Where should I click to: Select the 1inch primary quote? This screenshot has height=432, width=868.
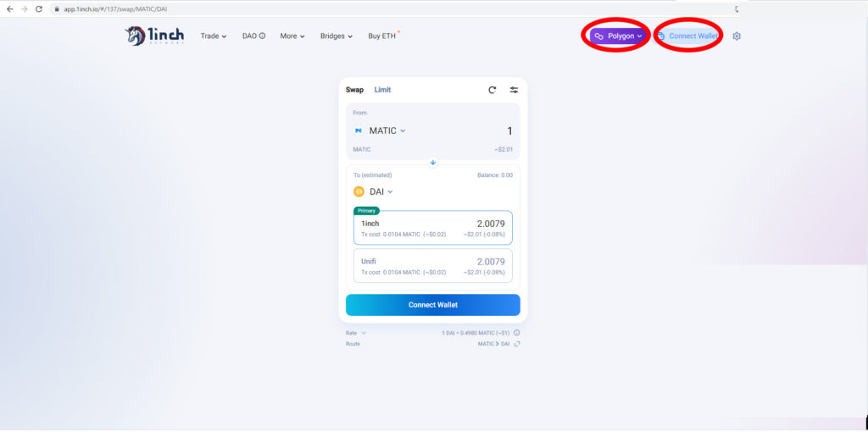tap(433, 228)
